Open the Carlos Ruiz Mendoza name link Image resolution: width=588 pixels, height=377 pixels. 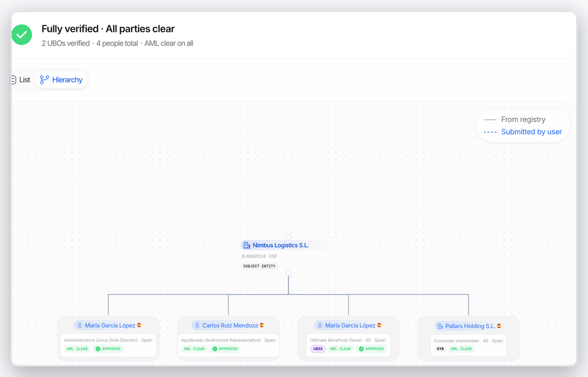pyautogui.click(x=230, y=325)
